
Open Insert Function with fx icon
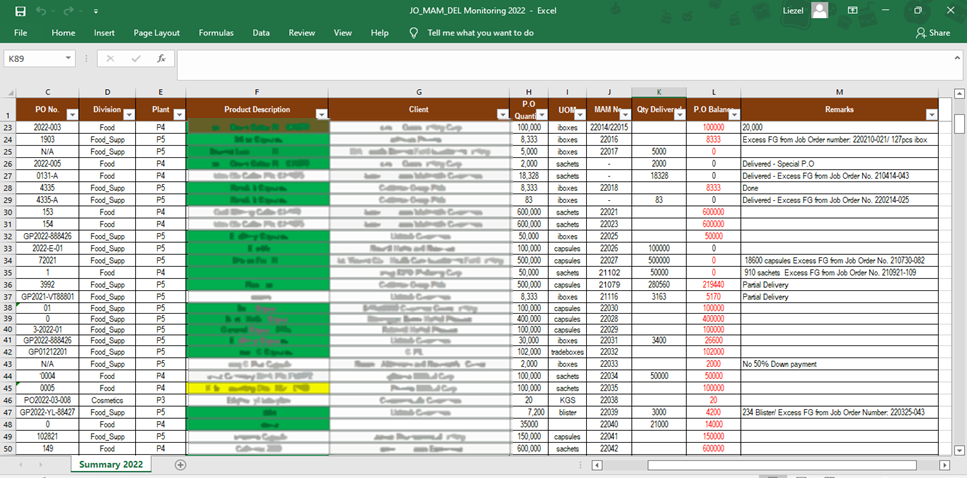click(161, 59)
